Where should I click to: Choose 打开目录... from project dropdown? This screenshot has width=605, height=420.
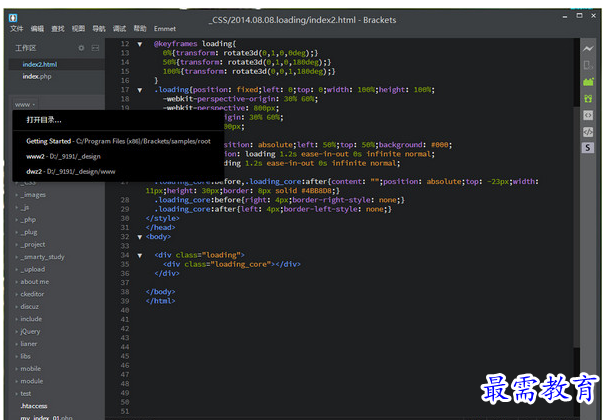point(44,120)
